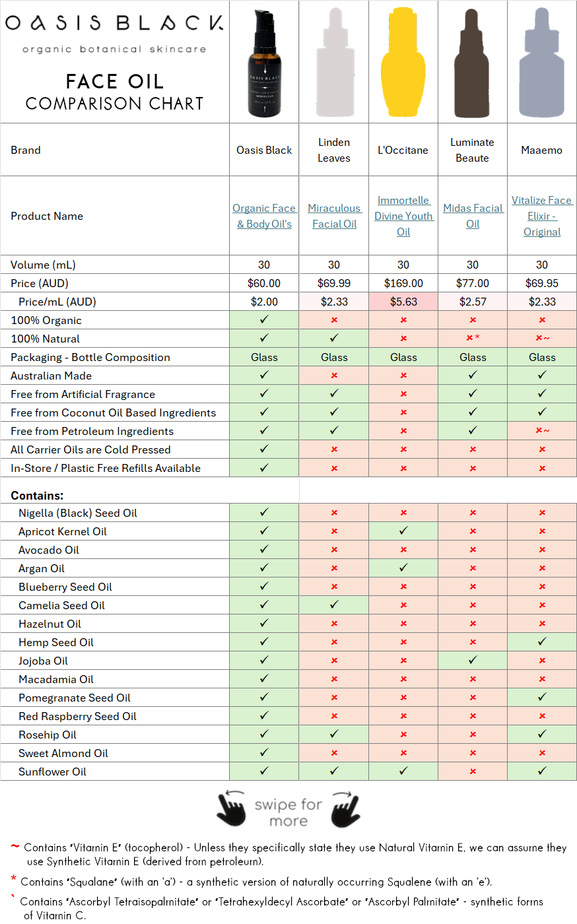This screenshot has width=577, height=924.
Task: Select the brown Luminate Beaute bottle icon
Action: click(x=472, y=64)
